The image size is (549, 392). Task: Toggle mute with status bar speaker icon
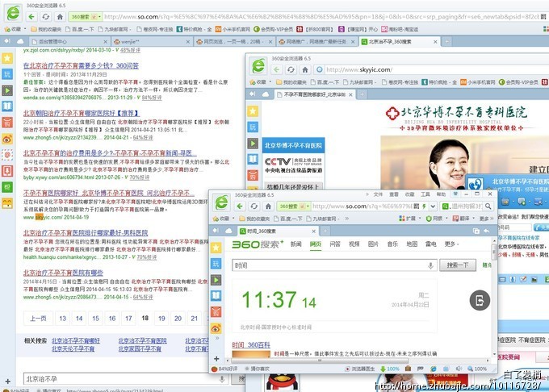tap(459, 369)
